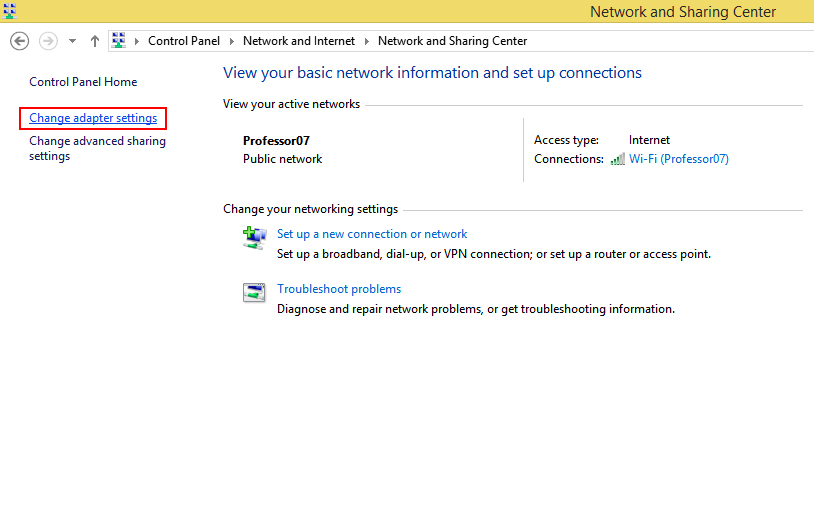This screenshot has width=814, height=510.
Task: Click the Forward navigation arrow button
Action: (47, 41)
